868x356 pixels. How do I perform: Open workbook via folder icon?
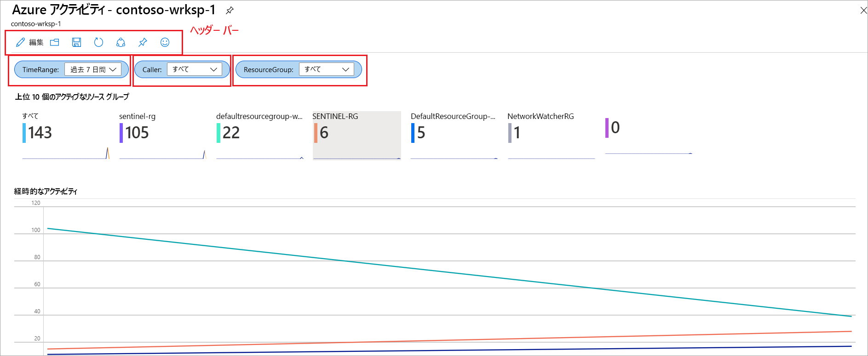point(55,42)
